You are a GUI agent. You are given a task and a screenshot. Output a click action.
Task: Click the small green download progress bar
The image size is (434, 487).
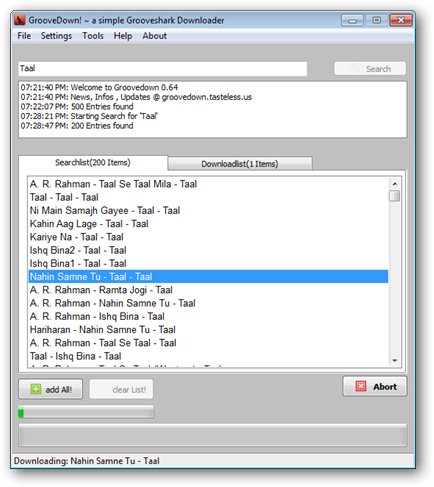tap(86, 412)
